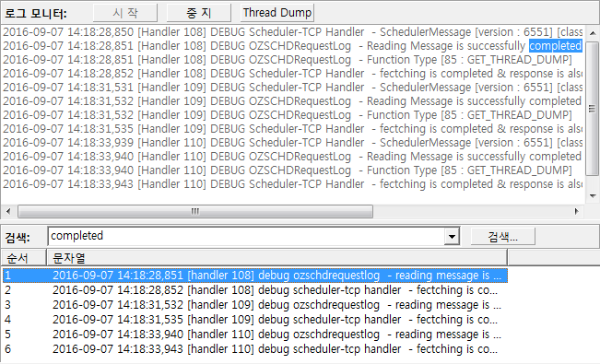Click the 시작 (Start) button
This screenshot has height=364, width=600.
point(125,13)
